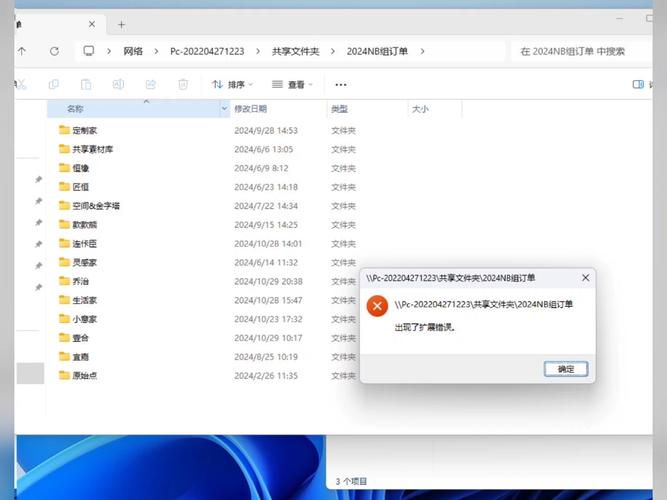Expand chevron after 2024NB组订单 in breadcrumb
Screen dimensions: 667x500
coord(422,51)
